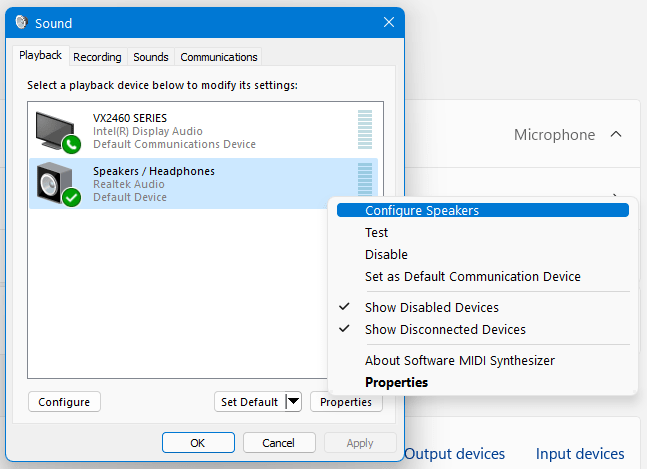Switch to the Playback tab

40,55
